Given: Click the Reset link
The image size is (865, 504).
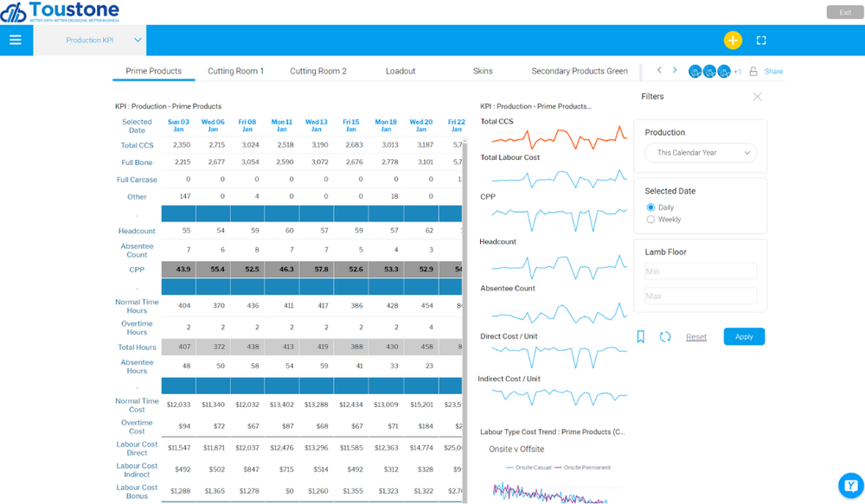Looking at the screenshot, I should tap(696, 337).
